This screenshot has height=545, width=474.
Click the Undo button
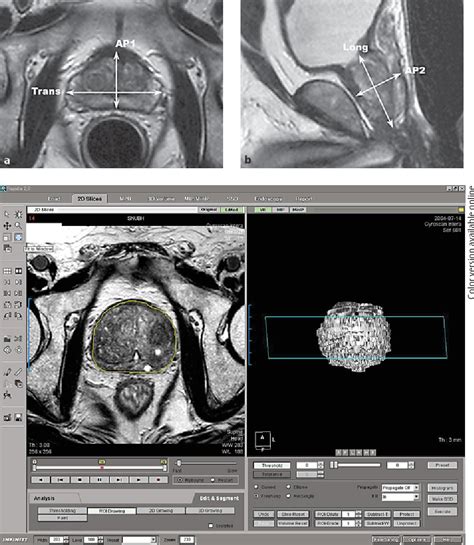pyautogui.click(x=264, y=514)
